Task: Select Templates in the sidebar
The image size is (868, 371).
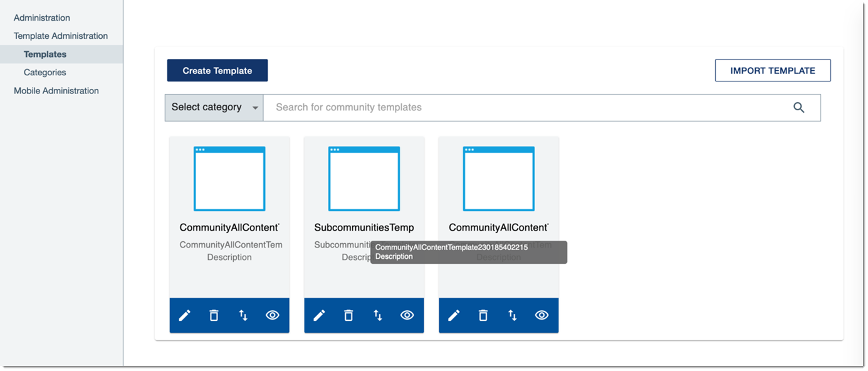Action: tap(44, 54)
